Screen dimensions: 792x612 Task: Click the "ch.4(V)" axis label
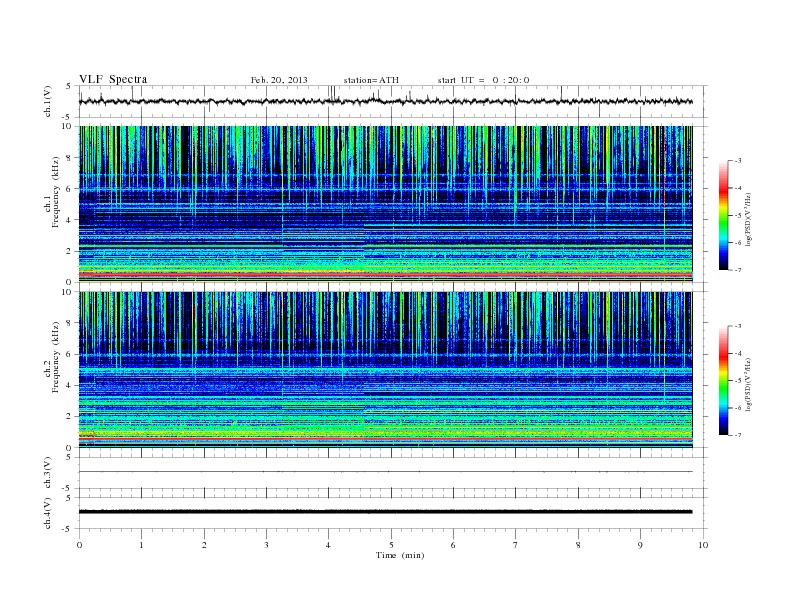(48, 513)
